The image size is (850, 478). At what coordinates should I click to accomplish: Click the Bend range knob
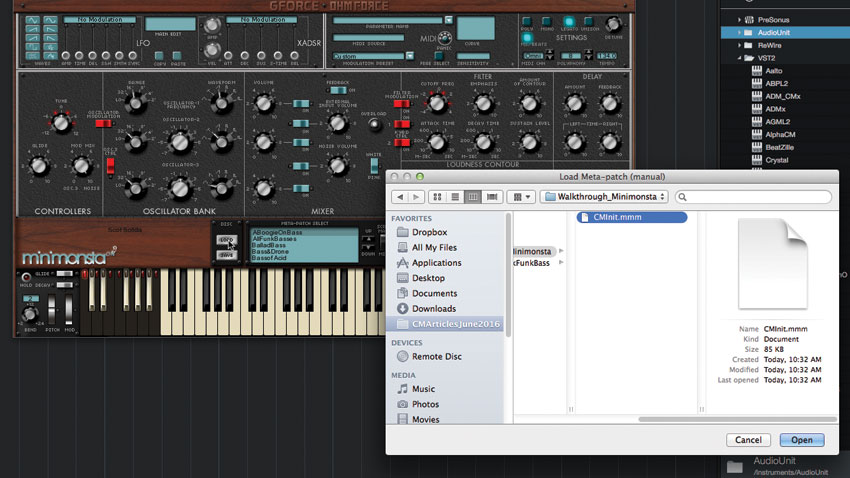[30, 314]
